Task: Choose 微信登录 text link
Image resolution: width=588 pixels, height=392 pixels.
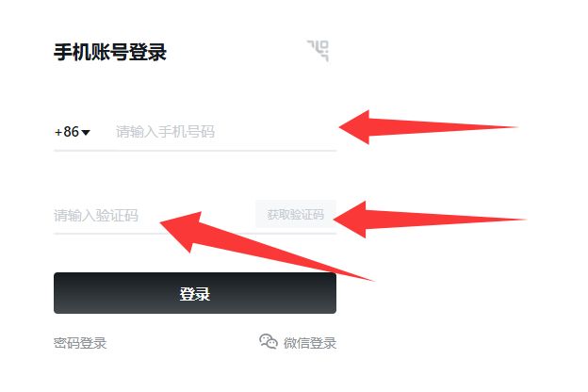Action: pyautogui.click(x=310, y=343)
